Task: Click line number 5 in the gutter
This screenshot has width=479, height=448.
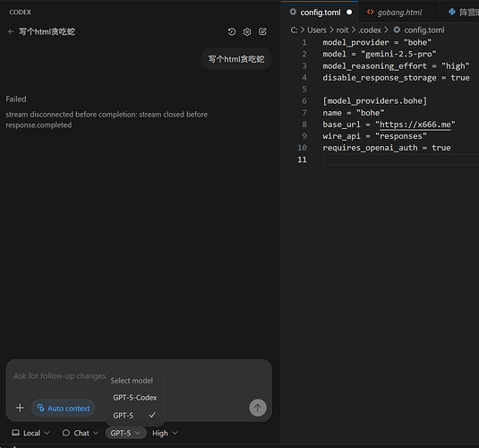Action: [x=304, y=89]
